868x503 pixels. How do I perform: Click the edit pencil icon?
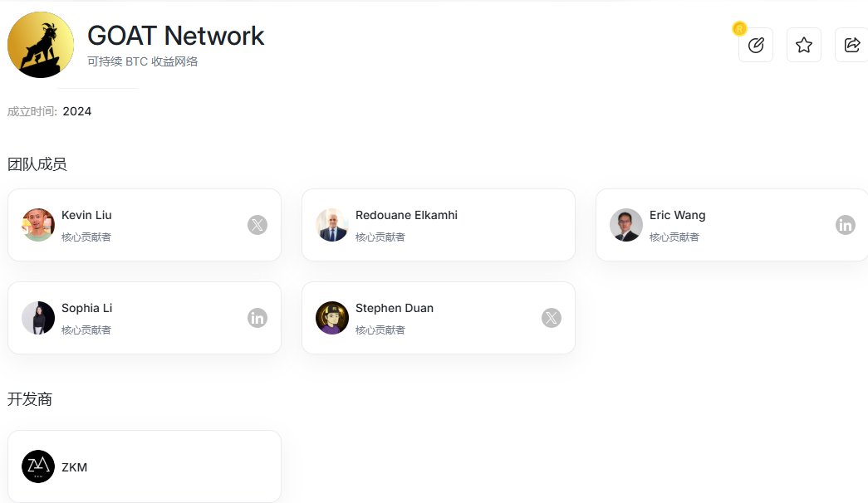[x=756, y=45]
